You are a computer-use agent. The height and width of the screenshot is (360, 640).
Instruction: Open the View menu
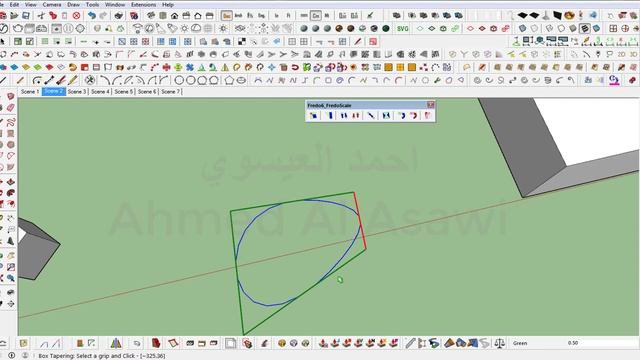[31, 4]
